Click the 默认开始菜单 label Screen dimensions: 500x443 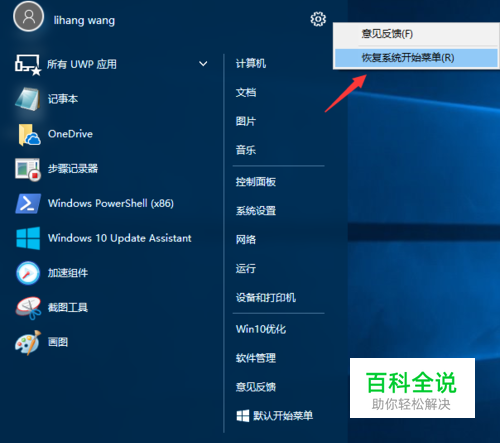coord(283,416)
